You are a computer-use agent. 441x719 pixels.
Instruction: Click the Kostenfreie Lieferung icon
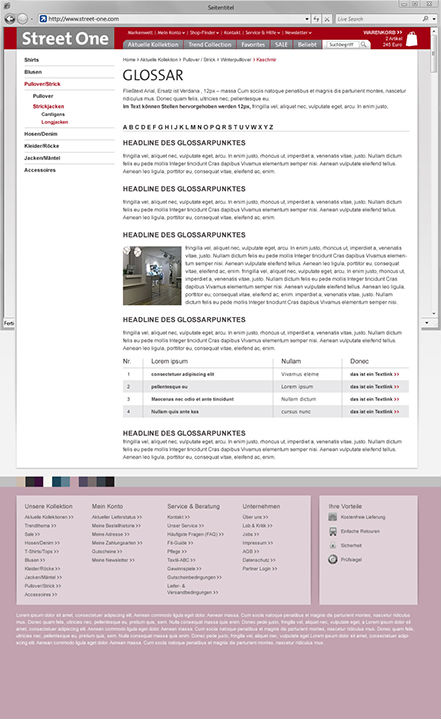pyautogui.click(x=333, y=517)
